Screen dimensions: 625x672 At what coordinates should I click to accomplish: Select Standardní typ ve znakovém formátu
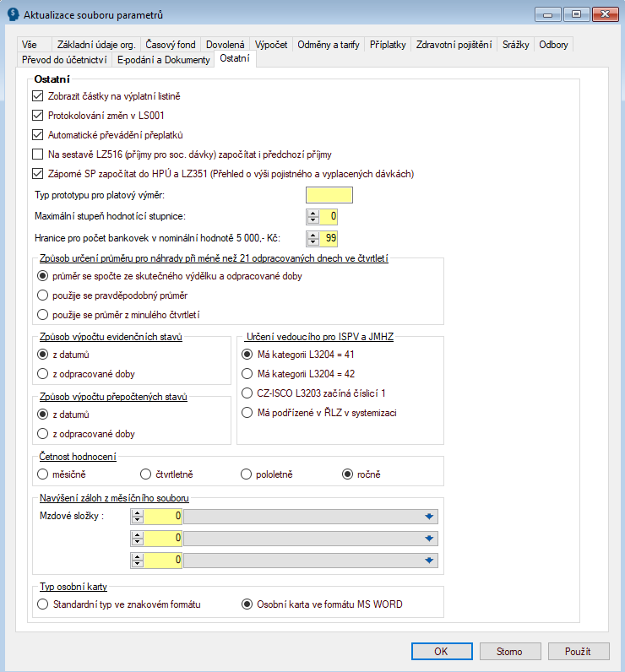(x=43, y=604)
